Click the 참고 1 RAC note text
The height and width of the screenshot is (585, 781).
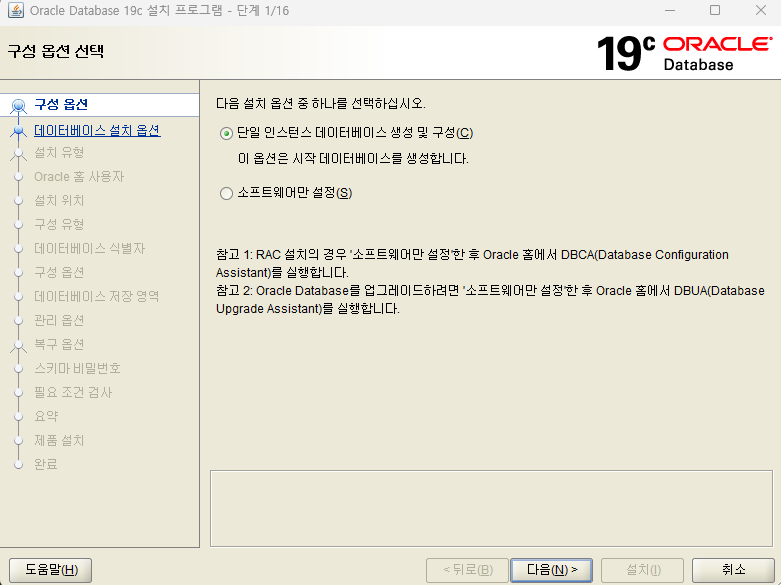pos(472,264)
